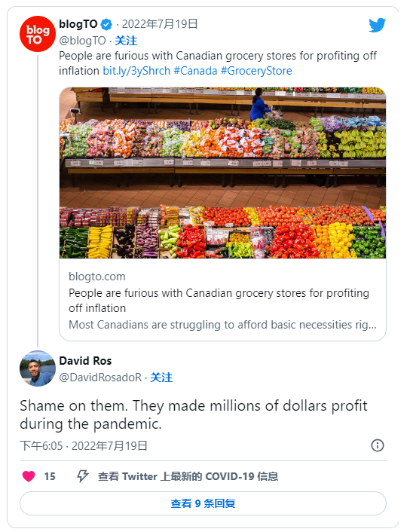The image size is (410, 532).
Task: Click the Twitter bird logo
Action: tap(377, 25)
